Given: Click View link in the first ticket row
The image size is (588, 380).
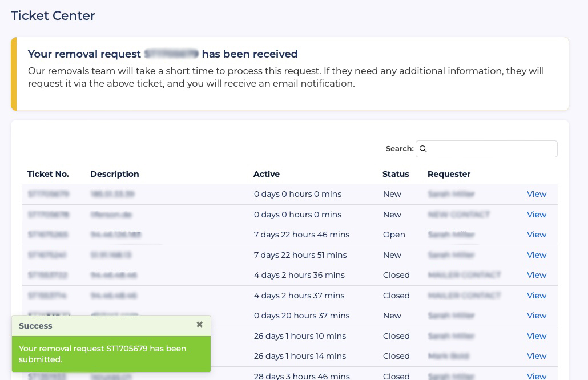Looking at the screenshot, I should (x=536, y=194).
